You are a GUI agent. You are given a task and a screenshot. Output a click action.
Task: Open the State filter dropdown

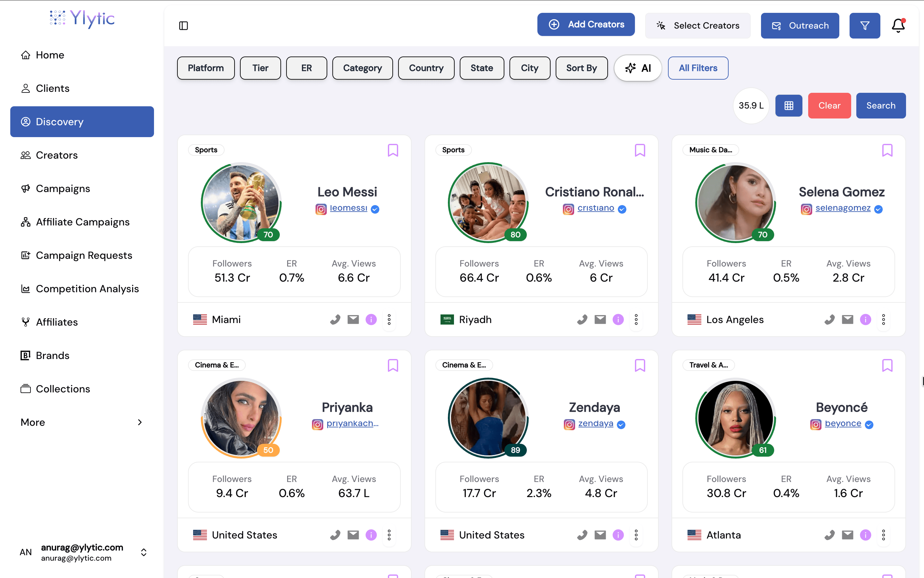pyautogui.click(x=482, y=68)
